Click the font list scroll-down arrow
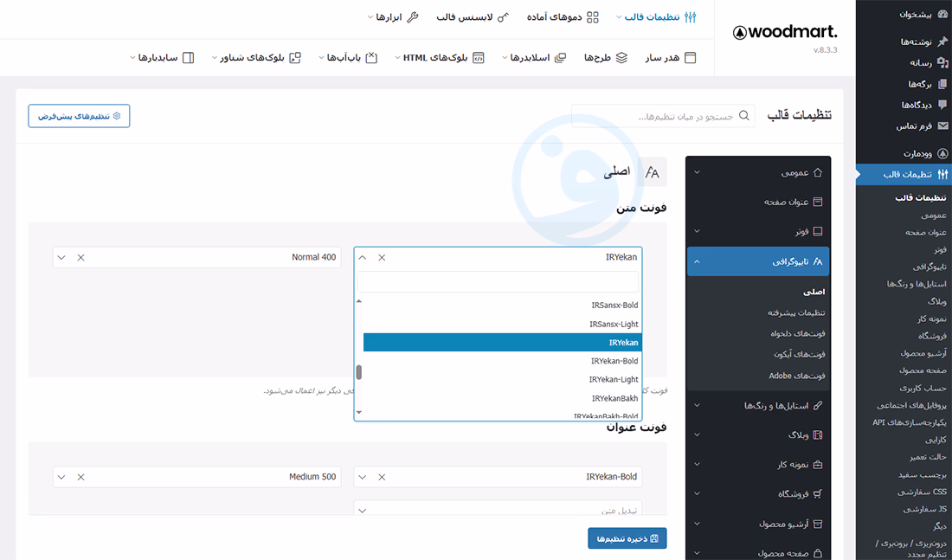The height and width of the screenshot is (560, 952). [359, 412]
